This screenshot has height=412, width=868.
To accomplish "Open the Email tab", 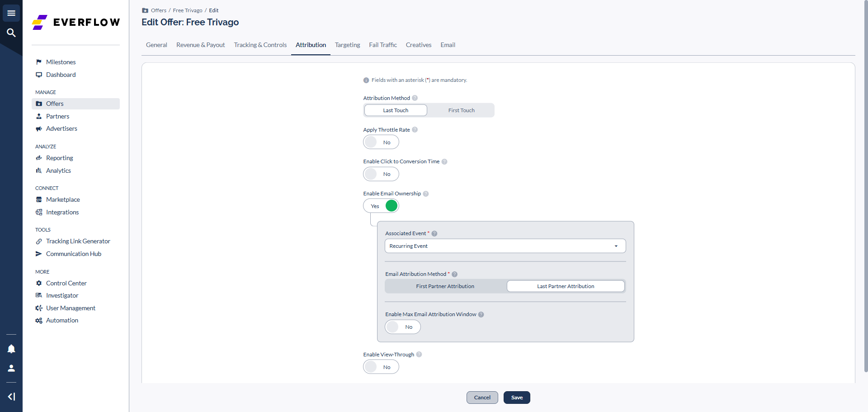I will [x=448, y=45].
